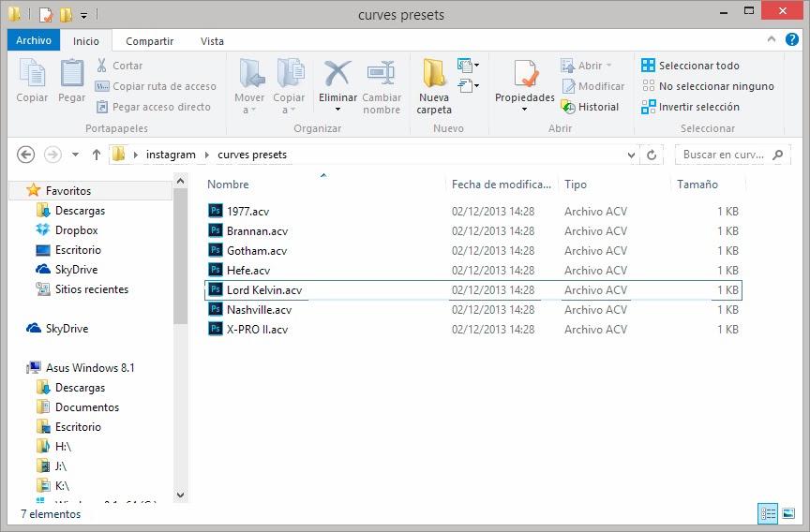Click Cambiar nombre rename icon
The width and height of the screenshot is (810, 532).
[382, 73]
